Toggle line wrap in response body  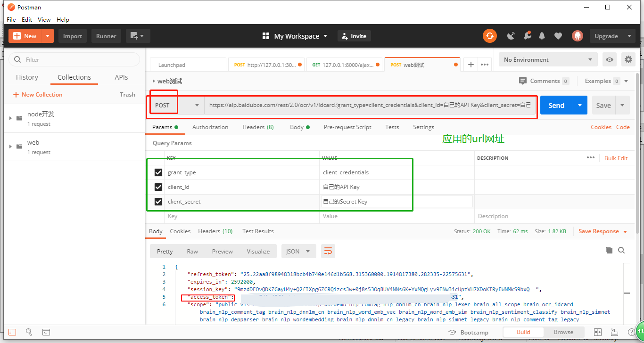click(328, 251)
